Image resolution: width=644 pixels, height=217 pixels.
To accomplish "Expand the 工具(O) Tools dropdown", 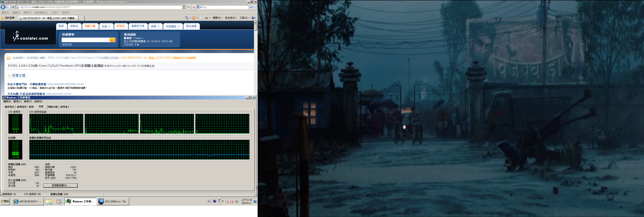I will click(x=244, y=18).
